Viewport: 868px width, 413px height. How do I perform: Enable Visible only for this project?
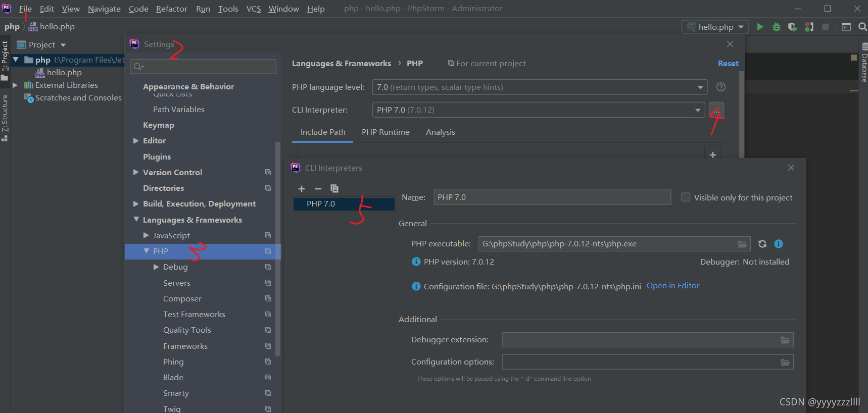click(x=686, y=197)
